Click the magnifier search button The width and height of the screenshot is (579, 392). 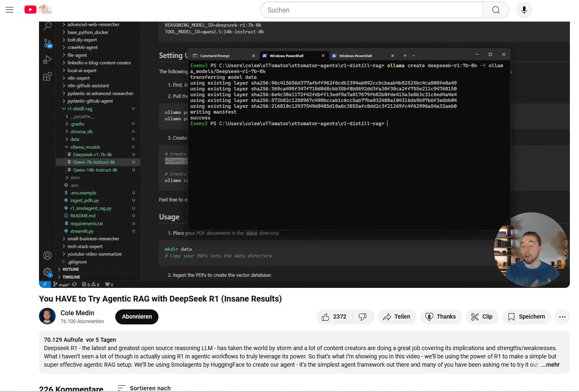pyautogui.click(x=496, y=10)
